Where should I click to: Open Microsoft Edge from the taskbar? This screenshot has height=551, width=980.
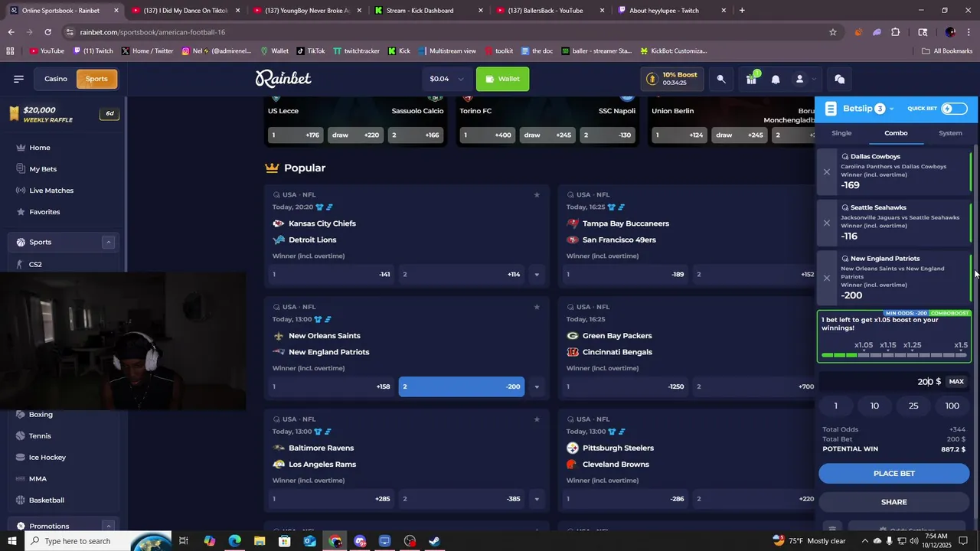(234, 541)
